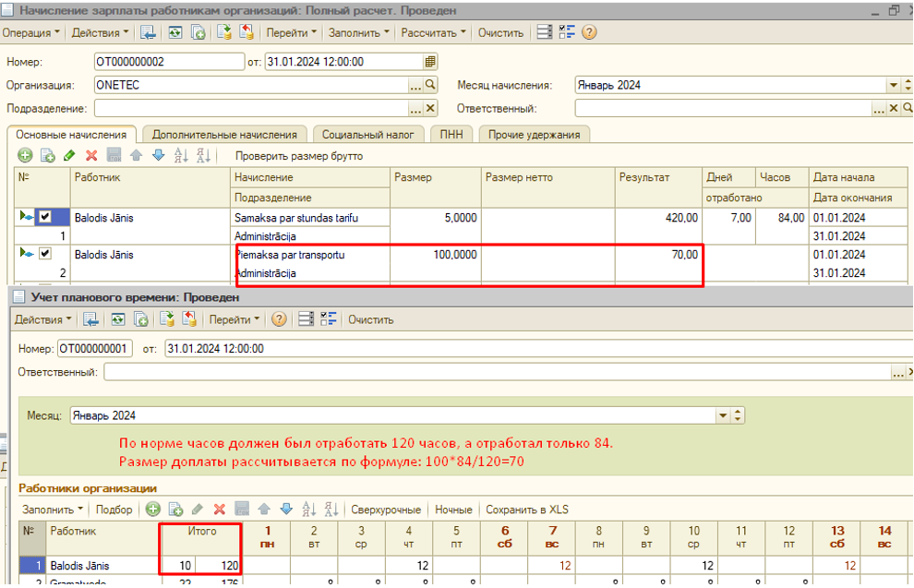Click magnifier icon next to ONETEC organization

(430, 85)
